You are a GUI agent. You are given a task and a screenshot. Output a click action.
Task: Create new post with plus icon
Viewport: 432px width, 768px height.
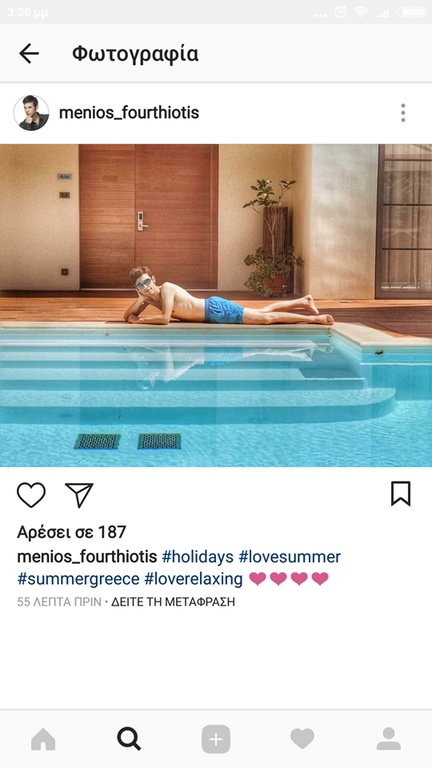tap(216, 739)
